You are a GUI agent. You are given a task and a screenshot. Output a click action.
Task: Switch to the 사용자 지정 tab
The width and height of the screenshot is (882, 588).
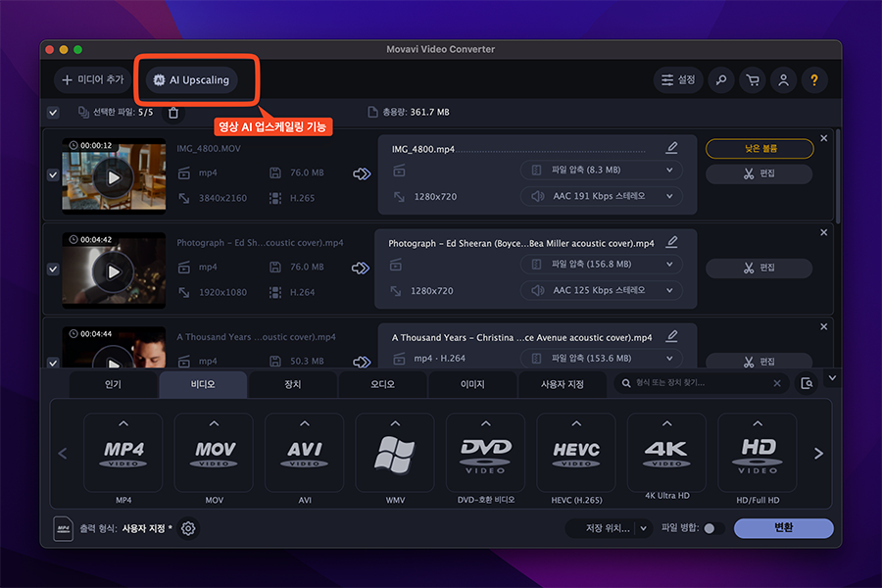(562, 384)
